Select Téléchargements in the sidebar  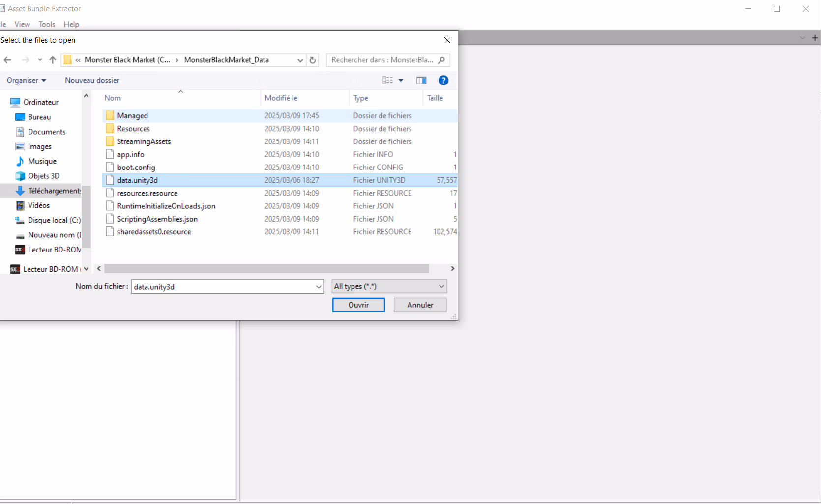click(54, 191)
